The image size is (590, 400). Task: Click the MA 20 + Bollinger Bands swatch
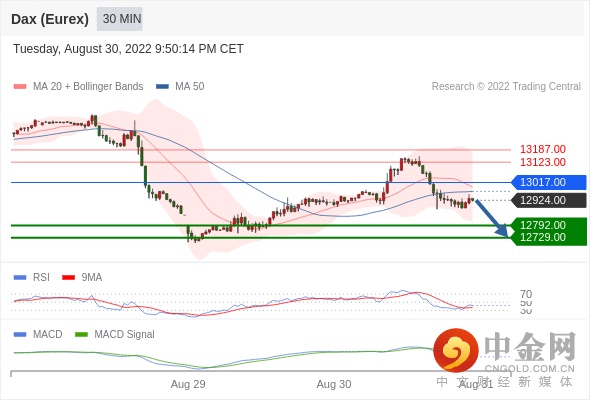pos(20,87)
